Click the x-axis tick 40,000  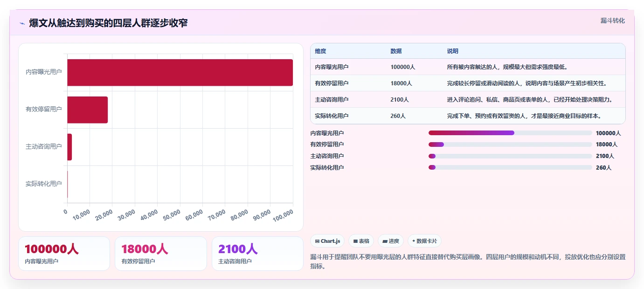[148, 214]
